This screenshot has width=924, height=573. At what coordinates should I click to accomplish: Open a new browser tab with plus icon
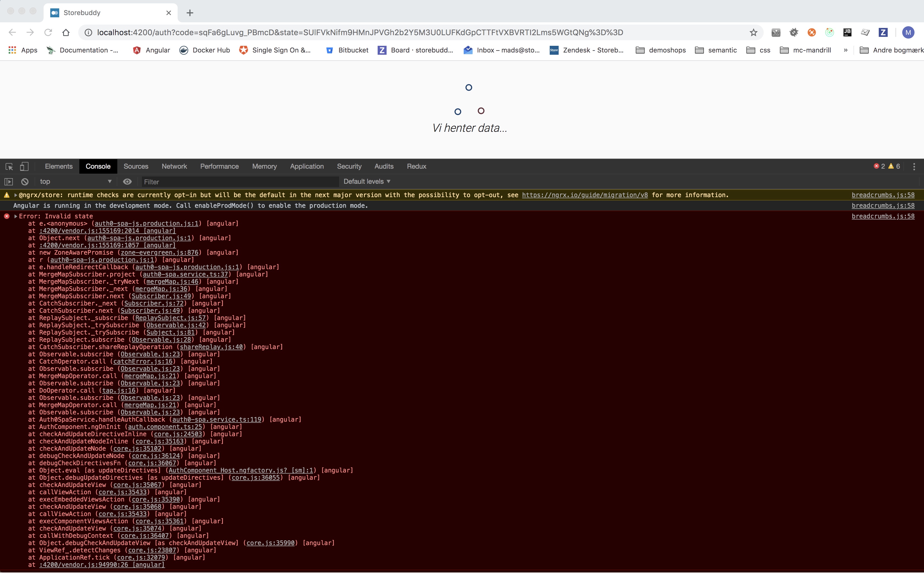click(189, 13)
